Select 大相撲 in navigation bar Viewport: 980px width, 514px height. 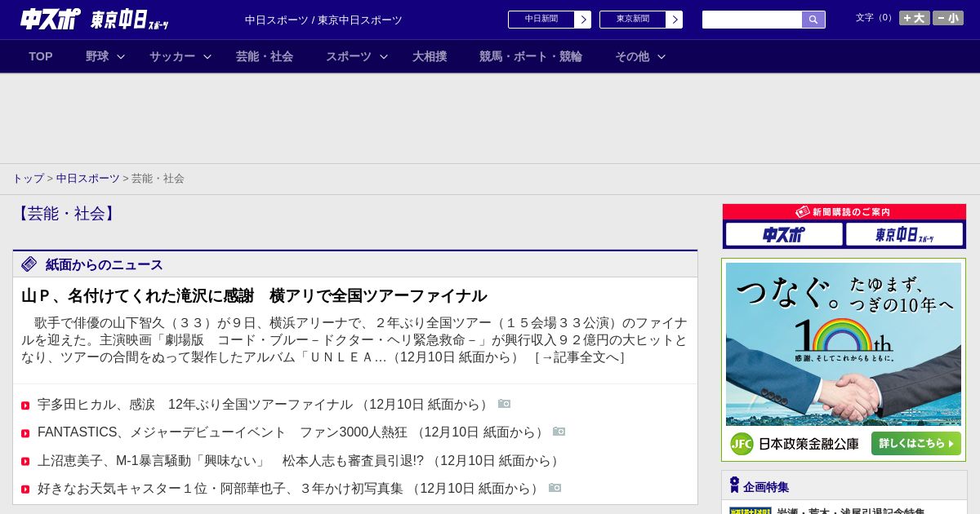pyautogui.click(x=430, y=56)
